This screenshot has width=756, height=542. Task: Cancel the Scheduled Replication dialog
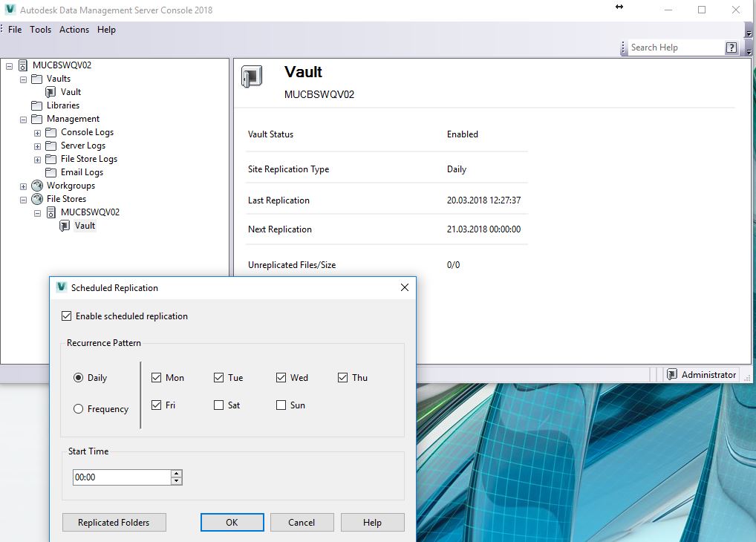[x=302, y=522]
